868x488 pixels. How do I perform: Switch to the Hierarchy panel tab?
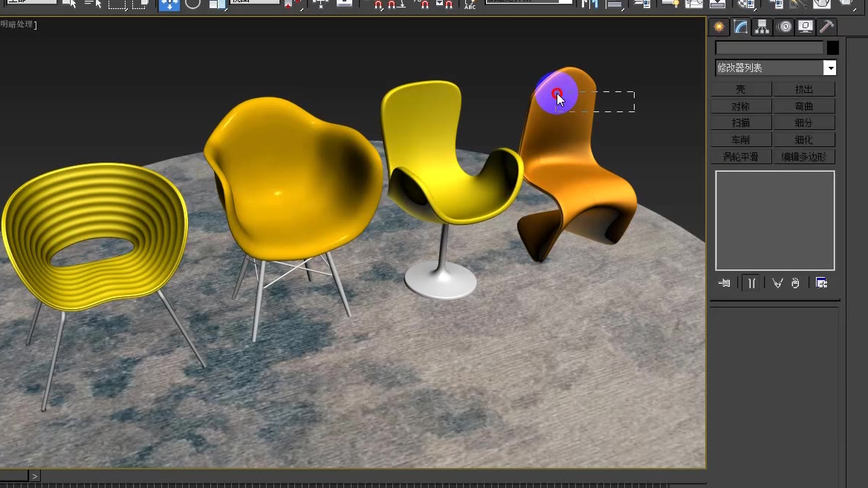(761, 27)
